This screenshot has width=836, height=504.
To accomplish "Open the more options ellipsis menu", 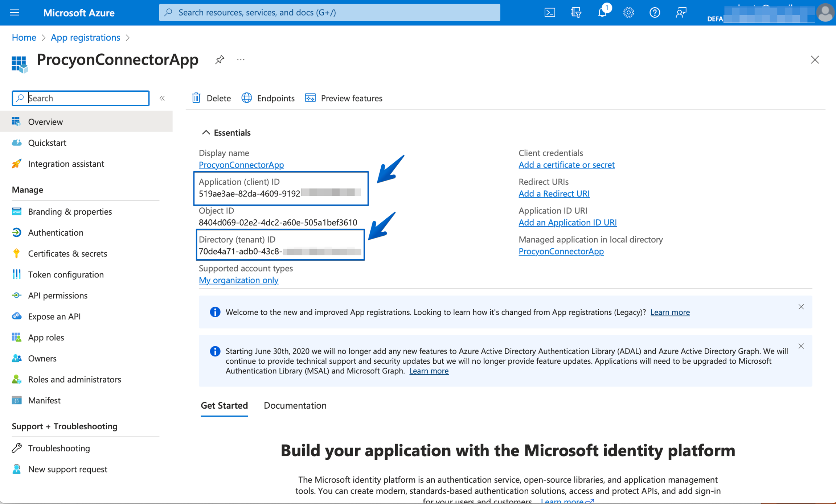I will point(241,59).
